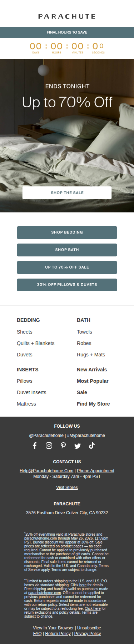The height and width of the screenshot is (644, 134).
Task: Select the Shop Bath button
Action: pyautogui.click(x=67, y=250)
